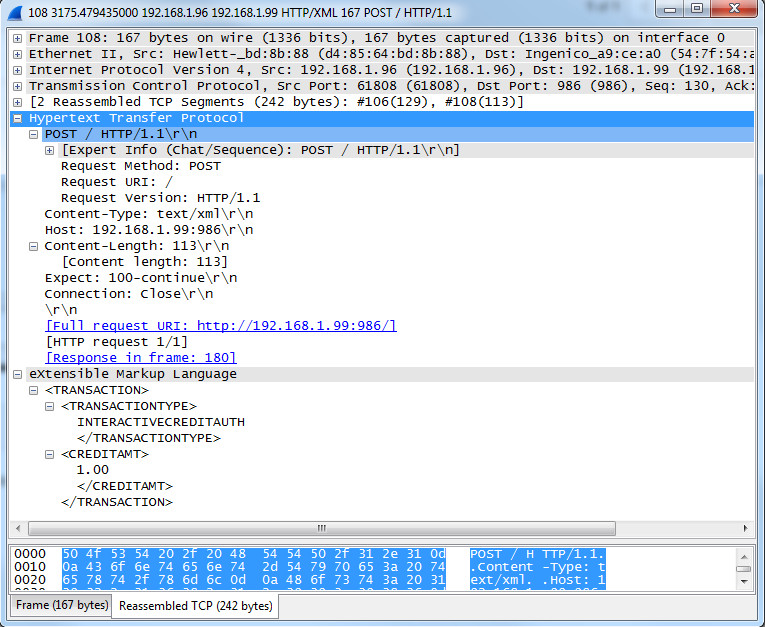
Task: Select the [HTTP request 1/1] row
Action: 117,342
